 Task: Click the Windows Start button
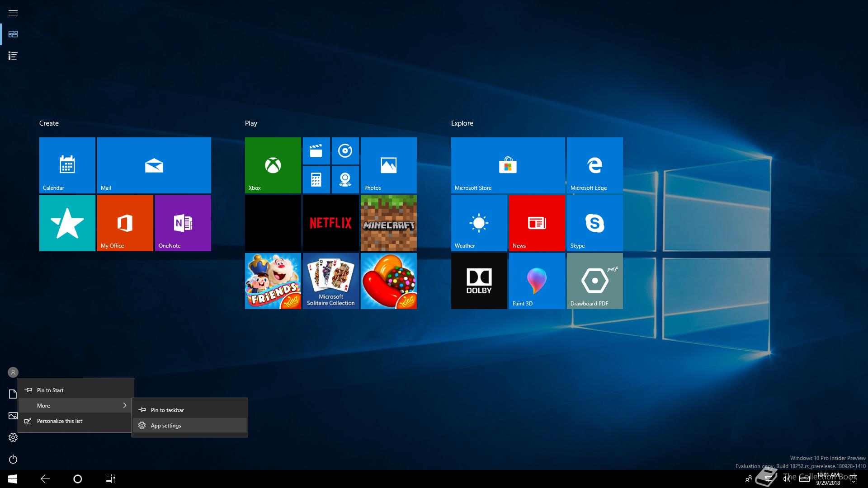tap(13, 479)
